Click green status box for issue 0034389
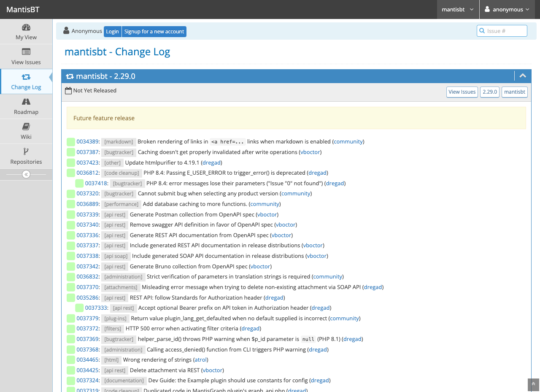Viewport: 540px width, 392px height. click(x=71, y=142)
